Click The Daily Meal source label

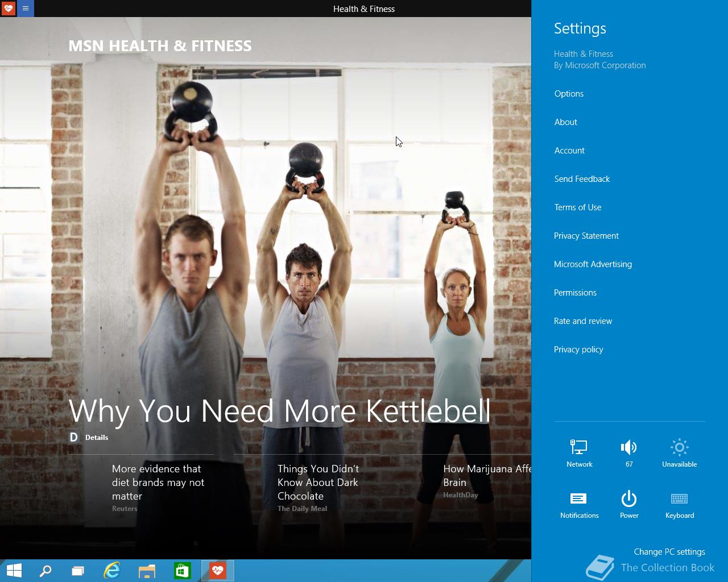click(x=302, y=509)
